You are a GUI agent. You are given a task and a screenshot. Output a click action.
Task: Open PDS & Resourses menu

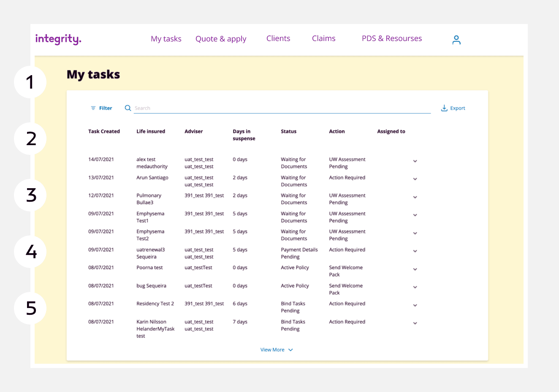tap(392, 38)
